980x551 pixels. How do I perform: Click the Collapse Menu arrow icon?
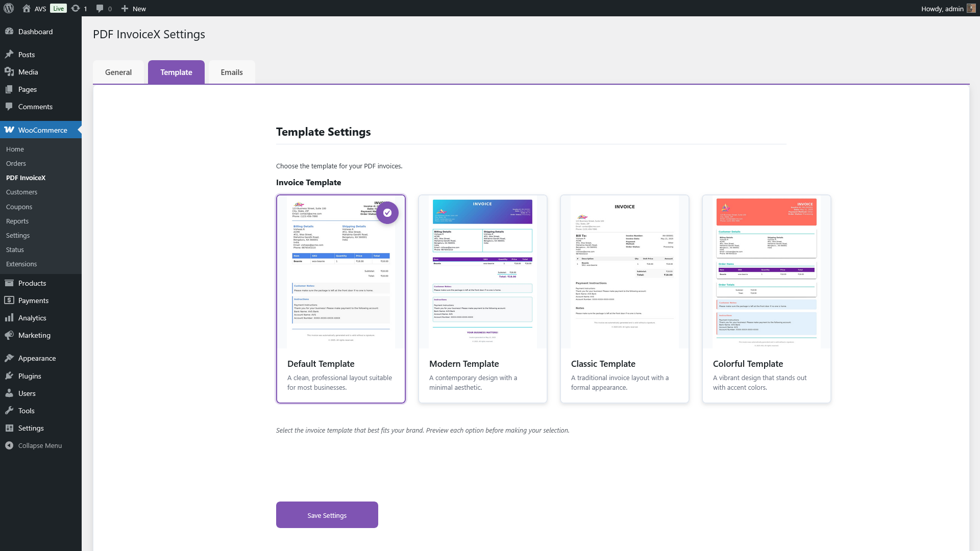[9, 445]
